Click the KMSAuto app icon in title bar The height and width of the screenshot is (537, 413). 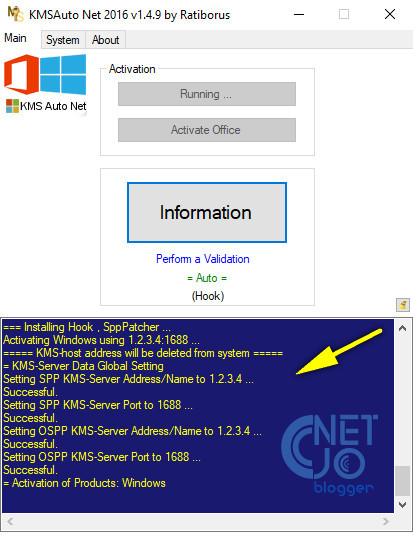click(15, 14)
